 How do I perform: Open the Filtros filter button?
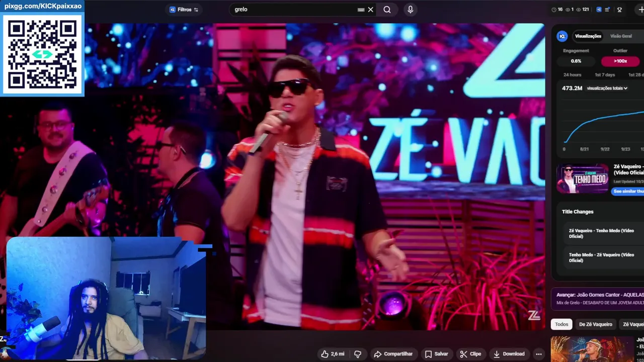tap(184, 10)
